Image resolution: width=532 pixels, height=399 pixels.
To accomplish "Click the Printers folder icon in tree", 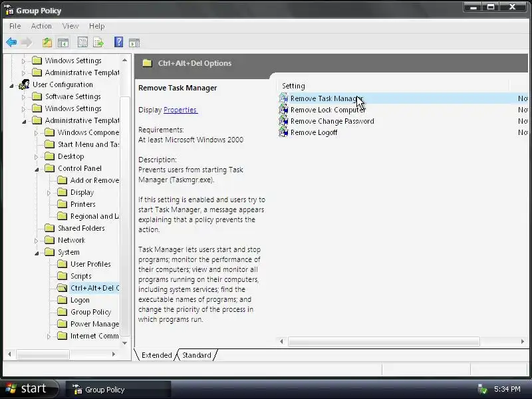I will (x=62, y=204).
